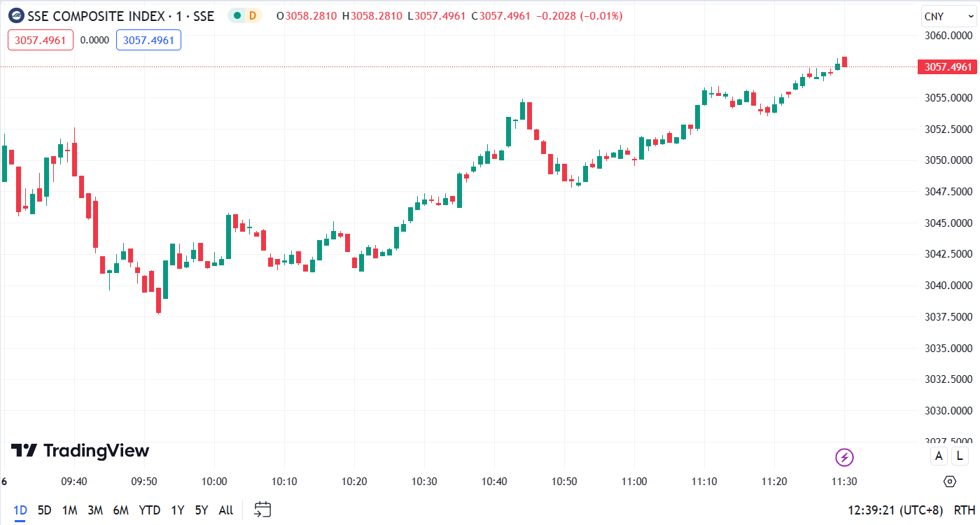The height and width of the screenshot is (525, 980).
Task: Click the red current price label on the price axis
Action: (948, 67)
